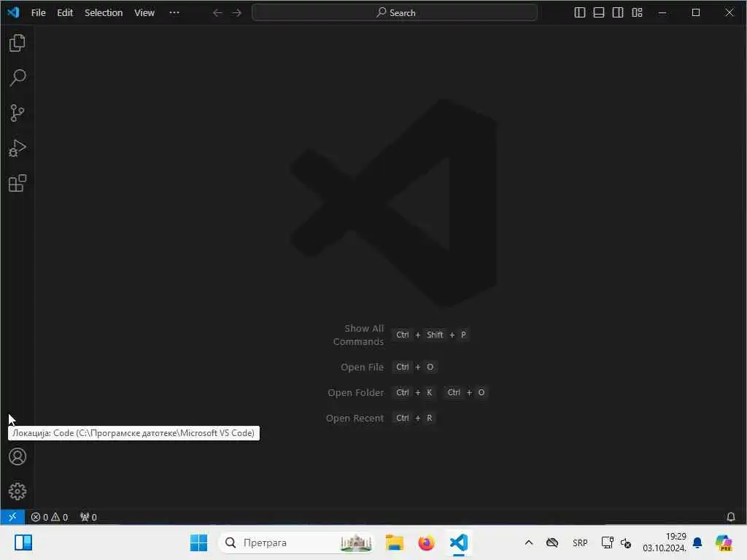Switch input language via SRP indicator
This screenshot has height=560, width=747.
pos(580,542)
